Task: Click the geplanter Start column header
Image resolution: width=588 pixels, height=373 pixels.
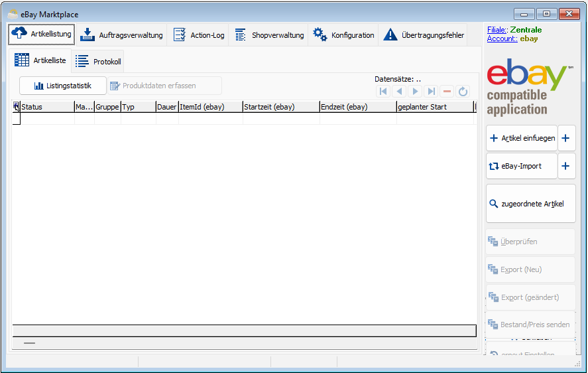Action: coord(435,107)
